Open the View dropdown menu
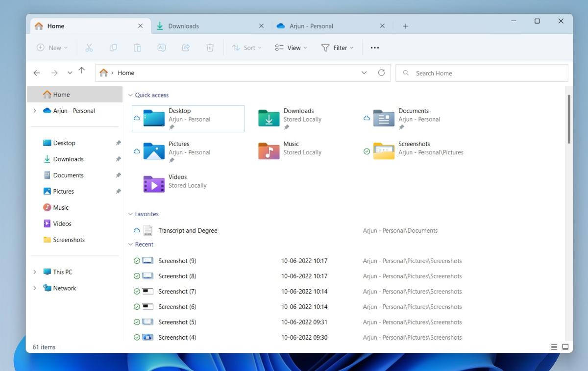The width and height of the screenshot is (588, 371). [291, 48]
